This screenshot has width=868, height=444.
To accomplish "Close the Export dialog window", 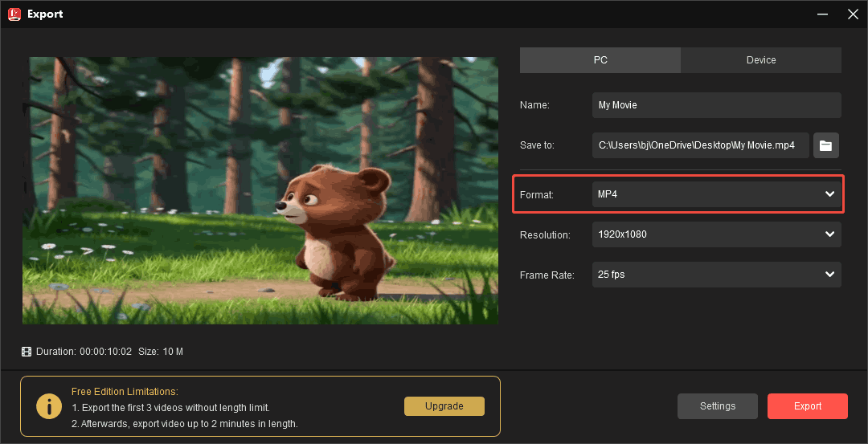I will [853, 14].
